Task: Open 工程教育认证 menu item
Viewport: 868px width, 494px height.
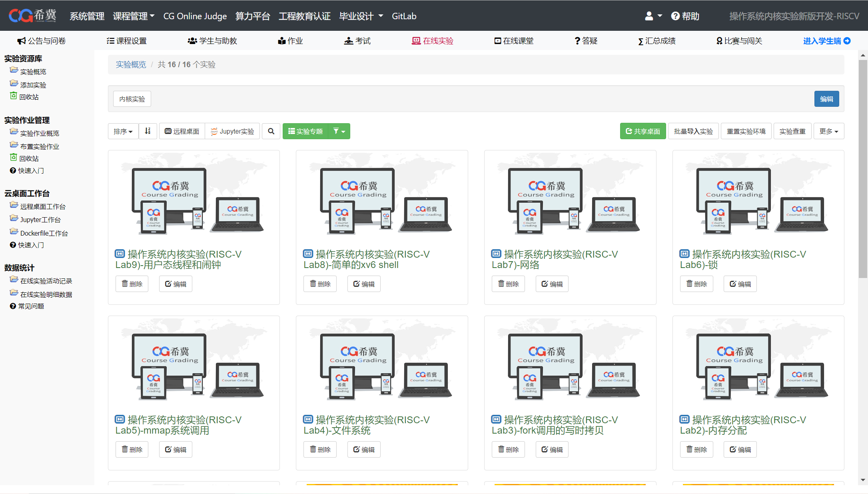Action: click(x=305, y=16)
